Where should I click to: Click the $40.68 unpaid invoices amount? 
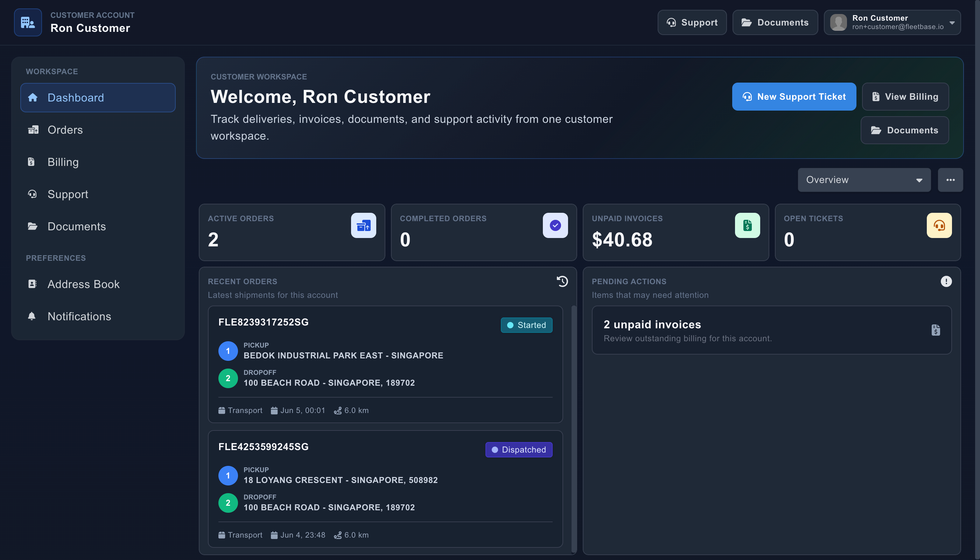pos(622,240)
